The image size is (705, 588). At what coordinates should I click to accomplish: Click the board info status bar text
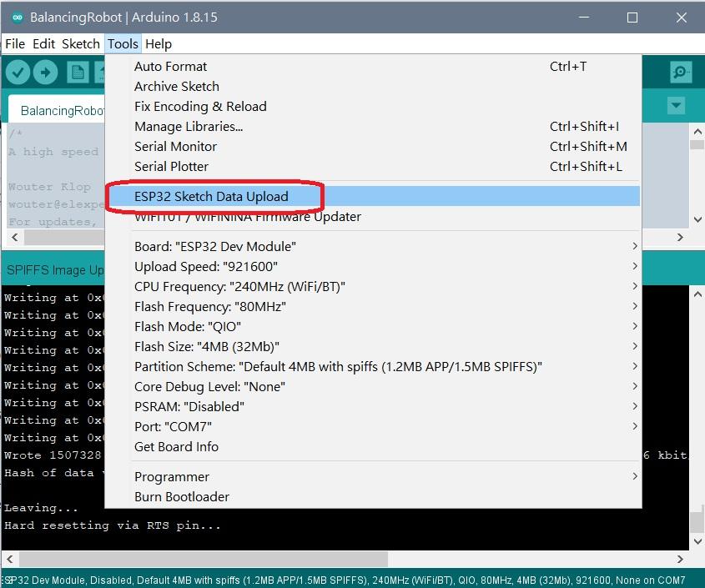pyautogui.click(x=344, y=580)
